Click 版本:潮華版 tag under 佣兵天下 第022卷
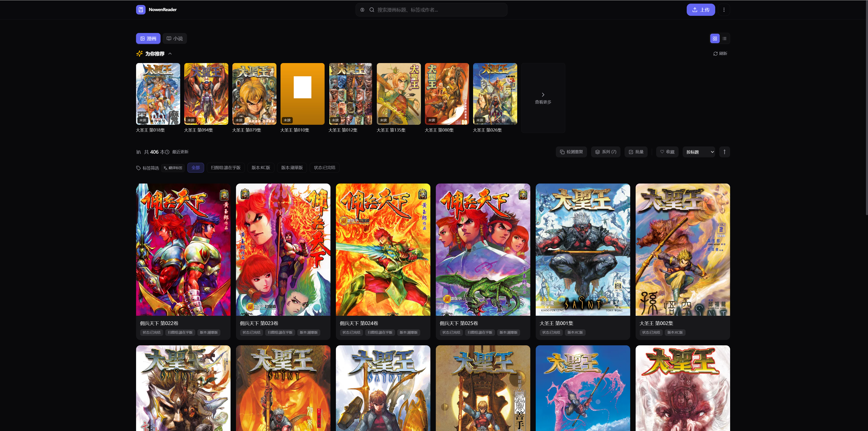 coord(209,333)
